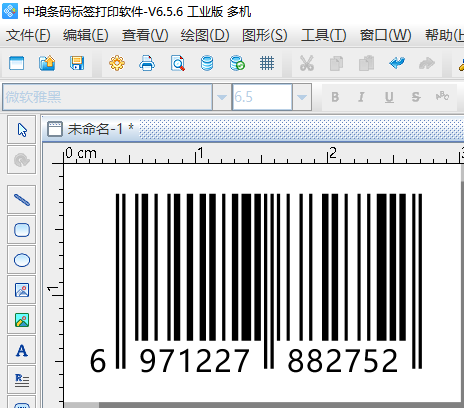Toggle the grid display icon
The width and height of the screenshot is (464, 408).
coord(267,63)
